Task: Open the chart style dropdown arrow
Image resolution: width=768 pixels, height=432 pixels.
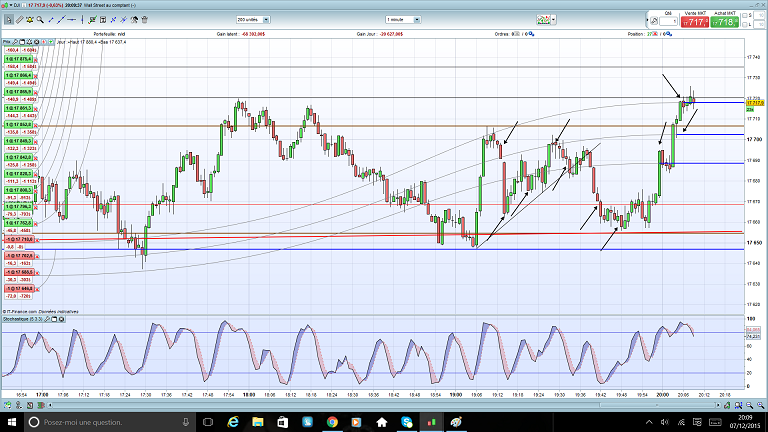Action: 553,20
